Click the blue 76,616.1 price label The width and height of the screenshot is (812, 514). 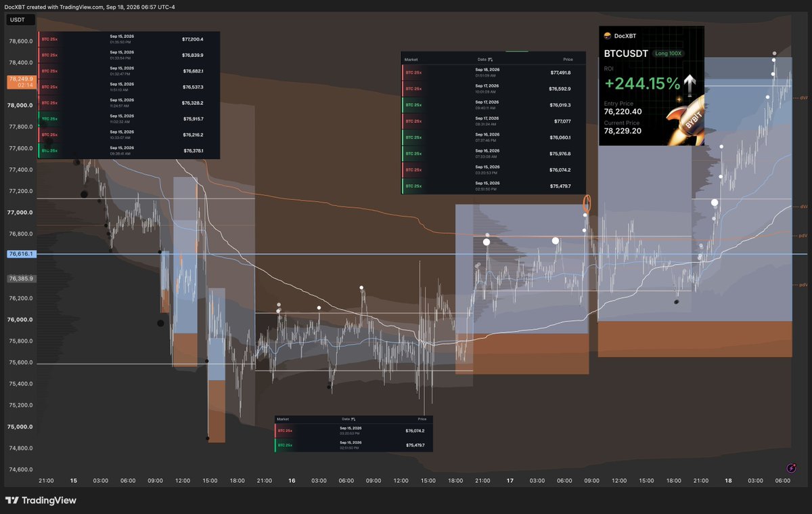[21, 254]
